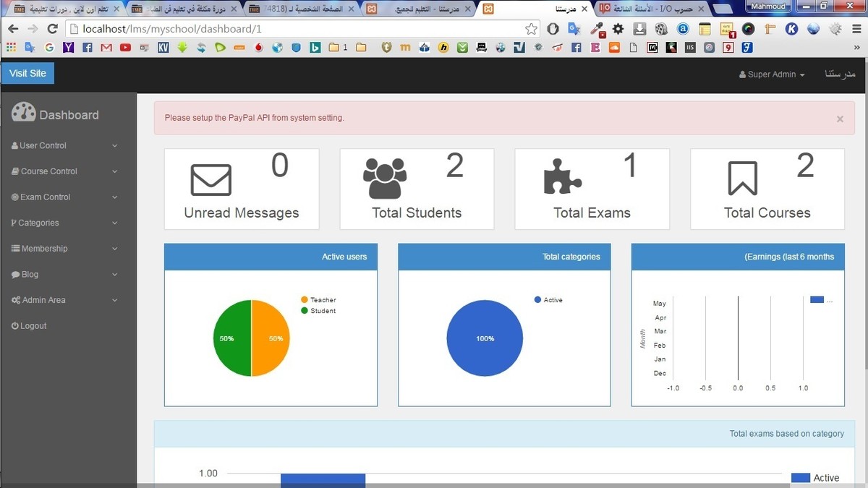
Task: Dismiss the PayPal API setup alert
Action: click(x=840, y=119)
